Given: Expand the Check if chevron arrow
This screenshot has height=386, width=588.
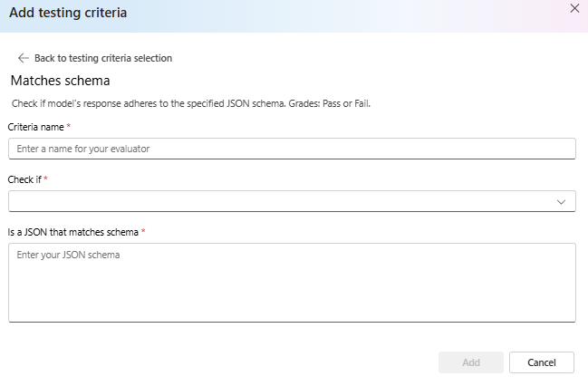Looking at the screenshot, I should 561,202.
